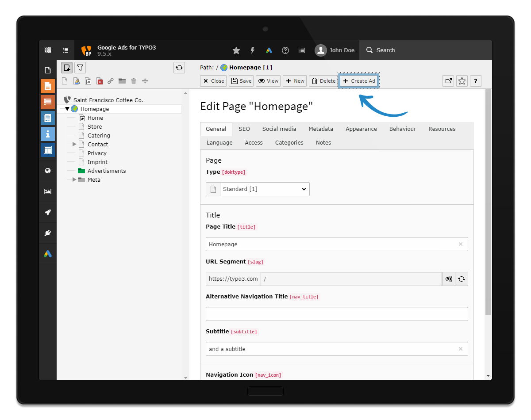Pick the mount point page icon

click(100, 81)
